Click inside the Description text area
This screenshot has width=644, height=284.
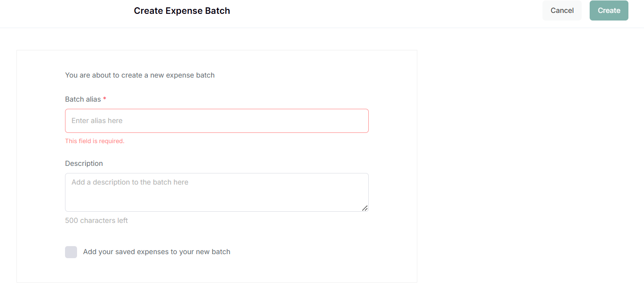click(x=217, y=192)
